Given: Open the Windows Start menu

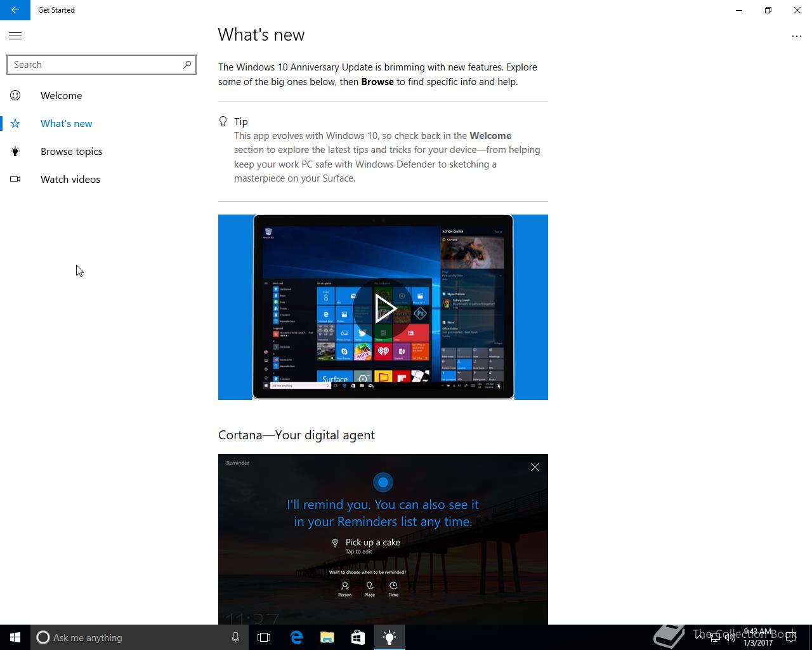Looking at the screenshot, I should (x=15, y=637).
